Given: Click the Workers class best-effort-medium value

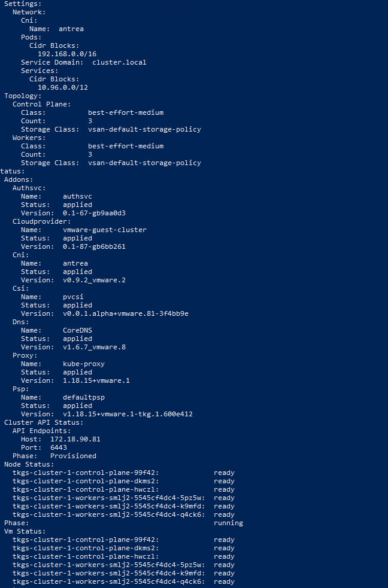Looking at the screenshot, I should 125,146.
